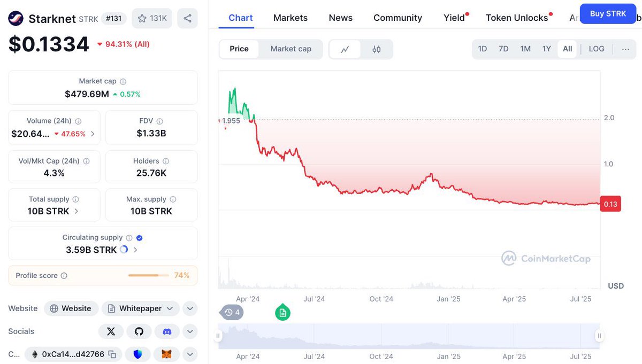Expand the Volume (24h) chevron
This screenshot has height=364, width=642.
[x=93, y=134]
